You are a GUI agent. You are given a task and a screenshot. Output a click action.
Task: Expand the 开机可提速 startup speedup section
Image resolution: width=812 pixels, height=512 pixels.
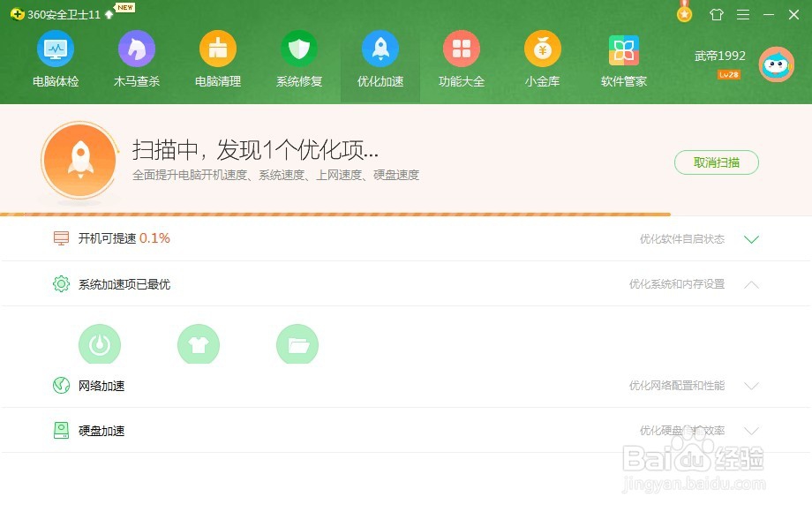point(751,238)
